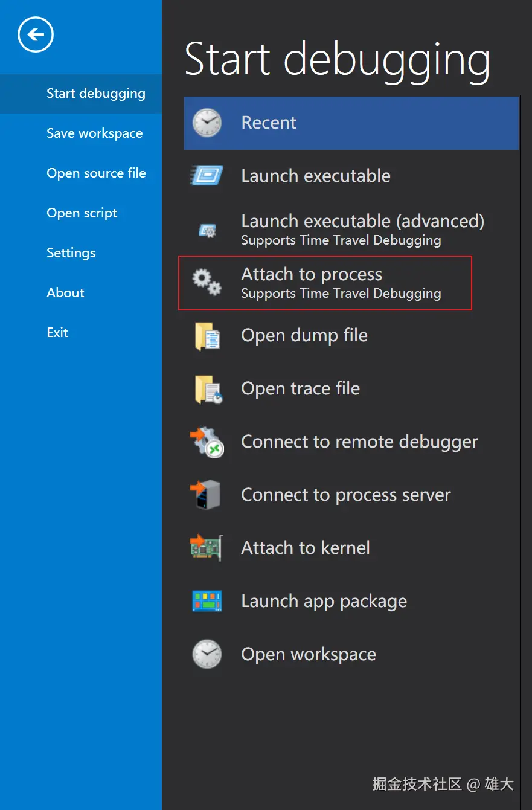The width and height of the screenshot is (532, 810).
Task: Click the Open trace file folder icon
Action: pos(208,389)
